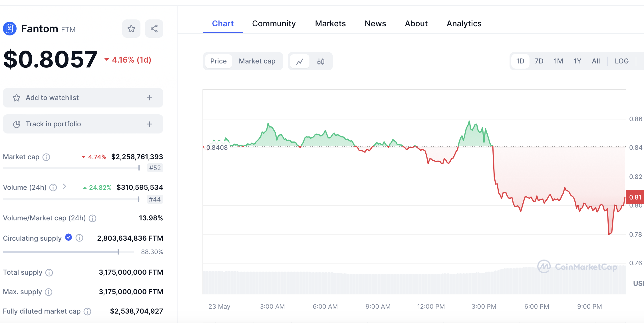Click the 0.81 current price label
Screen dimensions: 644x323
635,197
